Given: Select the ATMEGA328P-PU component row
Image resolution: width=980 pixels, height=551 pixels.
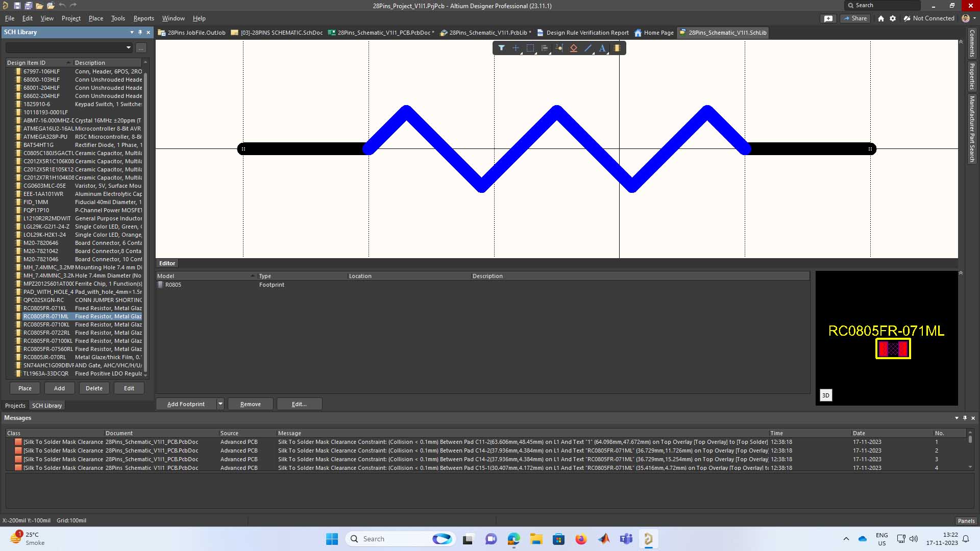Looking at the screenshot, I should click(45, 137).
